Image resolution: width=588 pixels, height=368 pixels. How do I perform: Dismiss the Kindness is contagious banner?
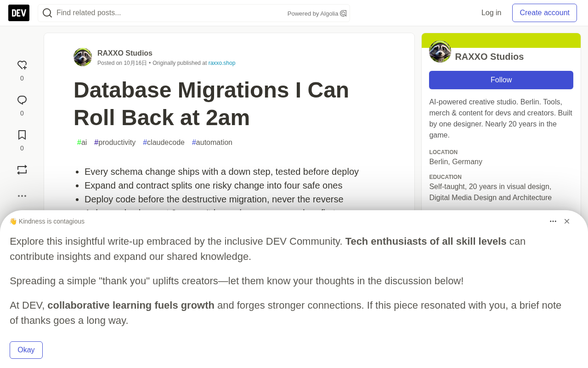pyautogui.click(x=567, y=221)
